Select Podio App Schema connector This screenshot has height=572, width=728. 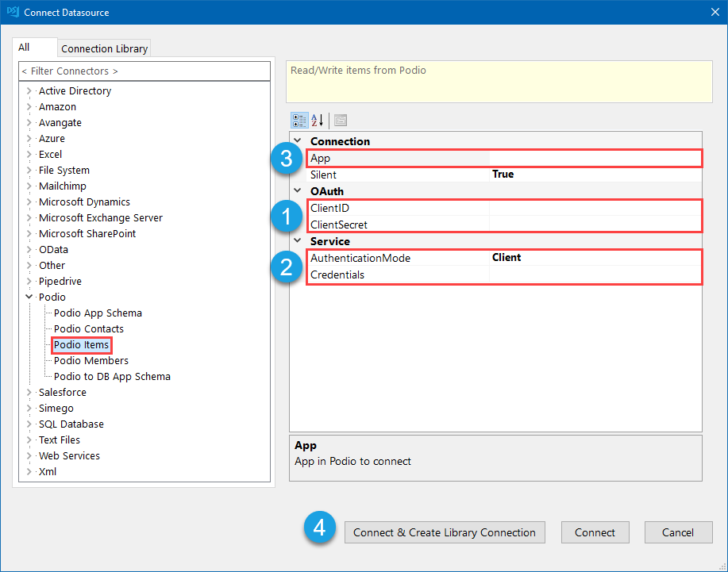coord(98,313)
